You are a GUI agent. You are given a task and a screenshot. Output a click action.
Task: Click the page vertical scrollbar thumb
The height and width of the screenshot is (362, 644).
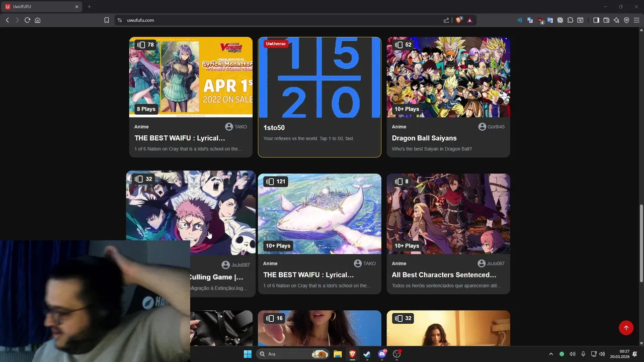click(x=641, y=243)
